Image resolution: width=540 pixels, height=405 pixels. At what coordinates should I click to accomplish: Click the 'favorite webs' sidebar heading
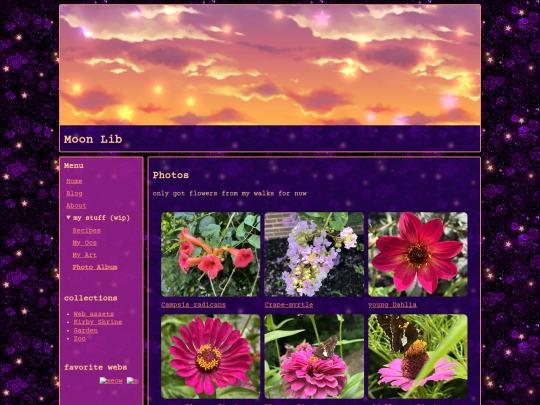pyautogui.click(x=96, y=367)
